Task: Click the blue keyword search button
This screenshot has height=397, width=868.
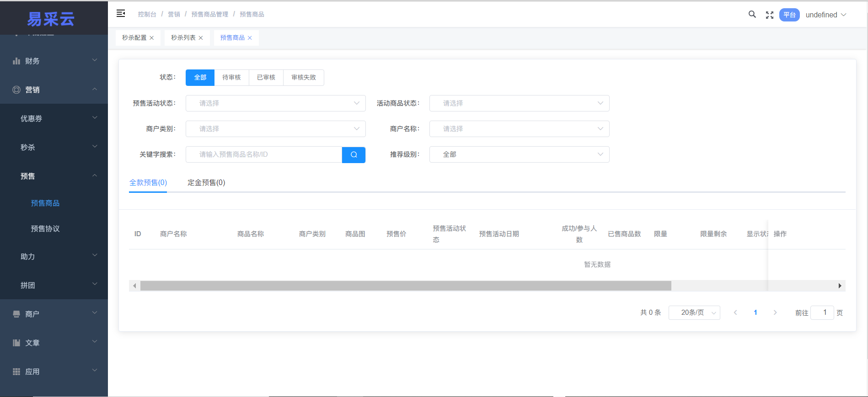Action: point(354,155)
